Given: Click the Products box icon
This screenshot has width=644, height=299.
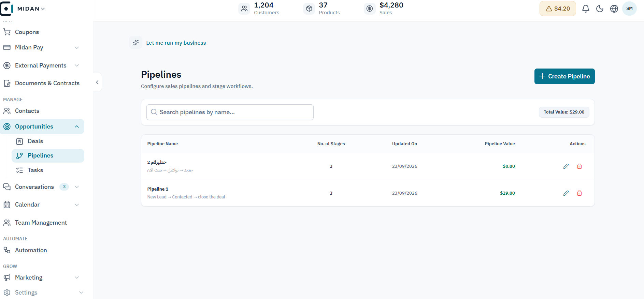Looking at the screenshot, I should tap(309, 9).
